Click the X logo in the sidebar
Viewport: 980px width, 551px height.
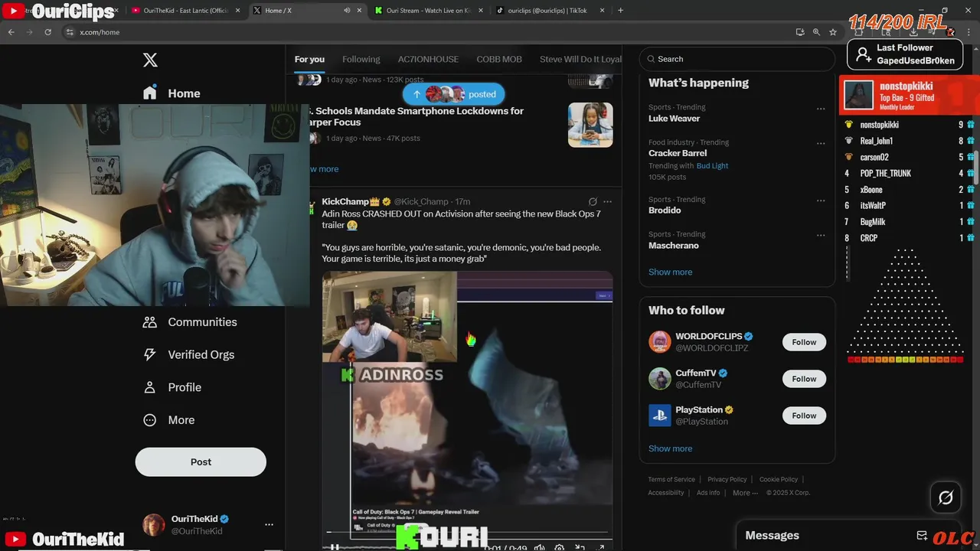point(151,60)
